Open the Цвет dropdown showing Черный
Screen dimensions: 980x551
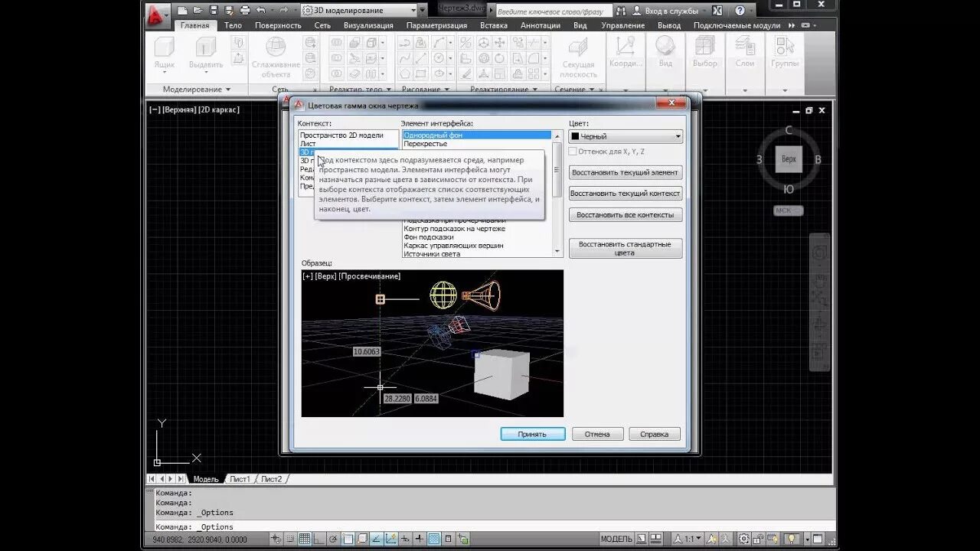click(x=626, y=136)
